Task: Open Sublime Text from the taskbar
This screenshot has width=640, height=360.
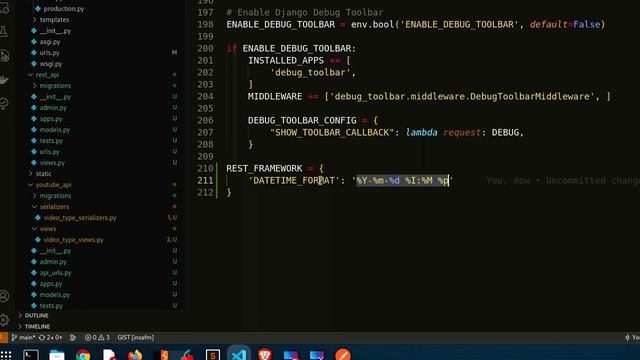Action: (x=213, y=355)
